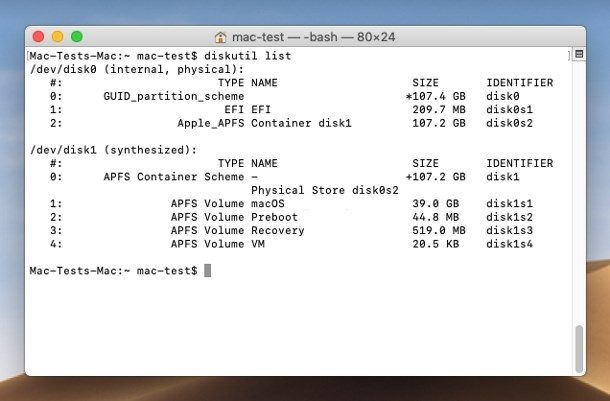Click 'GUID_partition_scheme' type entry
The height and width of the screenshot is (401, 610).
tap(174, 96)
